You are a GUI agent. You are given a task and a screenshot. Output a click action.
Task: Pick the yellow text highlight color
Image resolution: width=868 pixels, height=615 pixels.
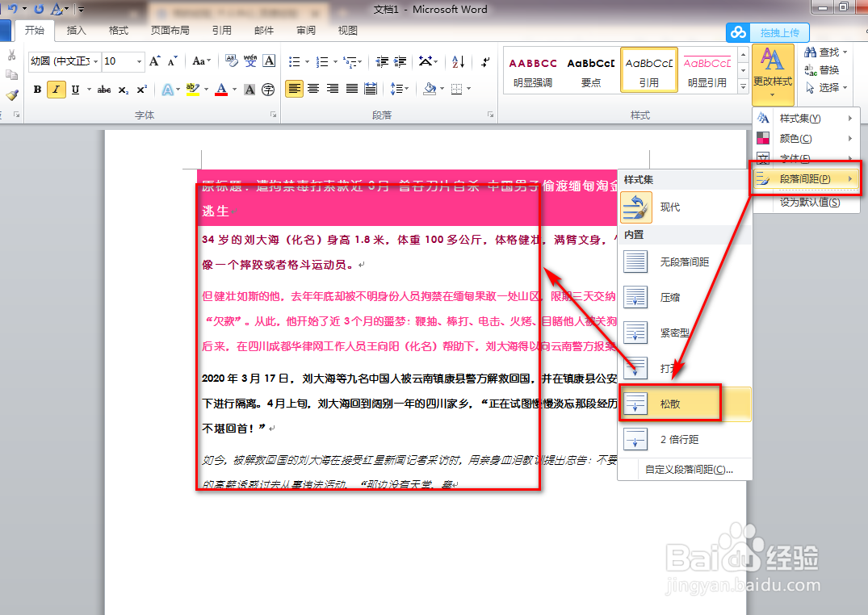[192, 89]
